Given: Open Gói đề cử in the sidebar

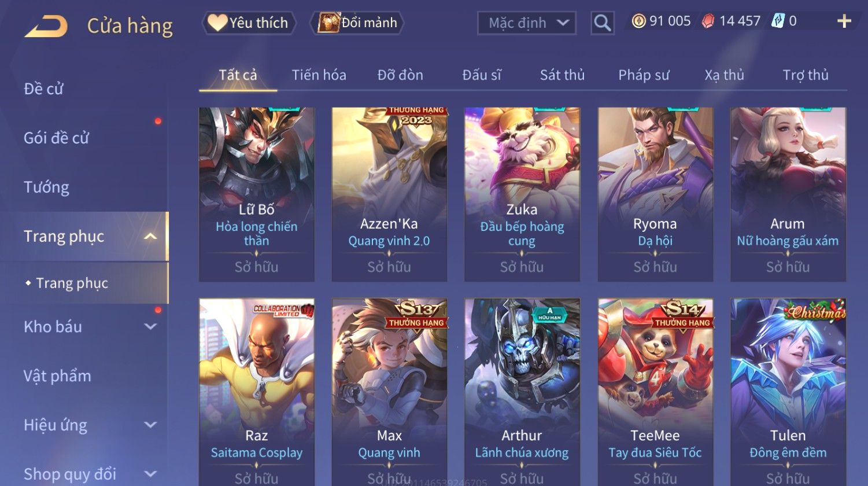Looking at the screenshot, I should pos(56,138).
